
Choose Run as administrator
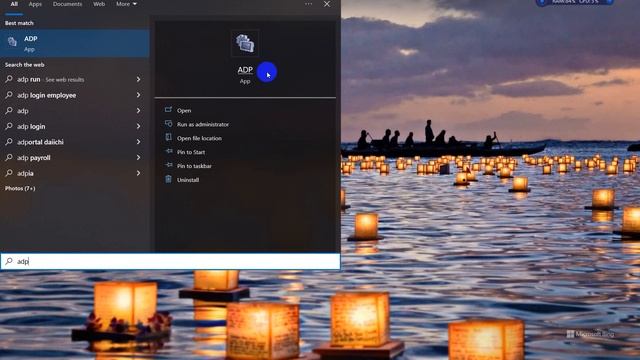[203, 124]
